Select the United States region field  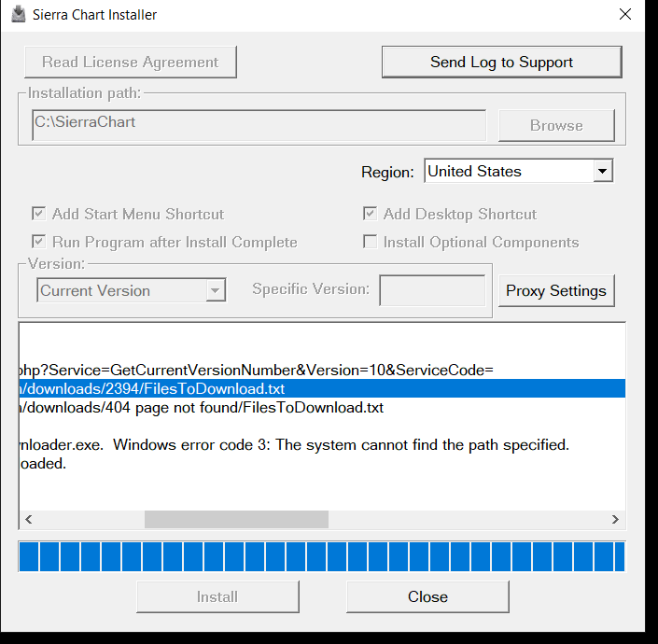[x=518, y=171]
